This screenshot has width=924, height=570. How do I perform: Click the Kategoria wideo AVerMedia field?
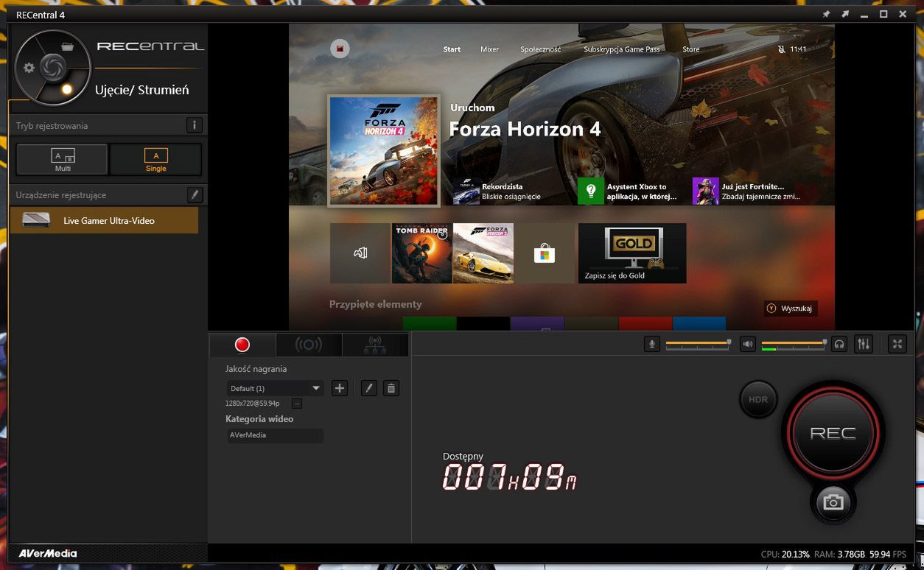pyautogui.click(x=274, y=435)
